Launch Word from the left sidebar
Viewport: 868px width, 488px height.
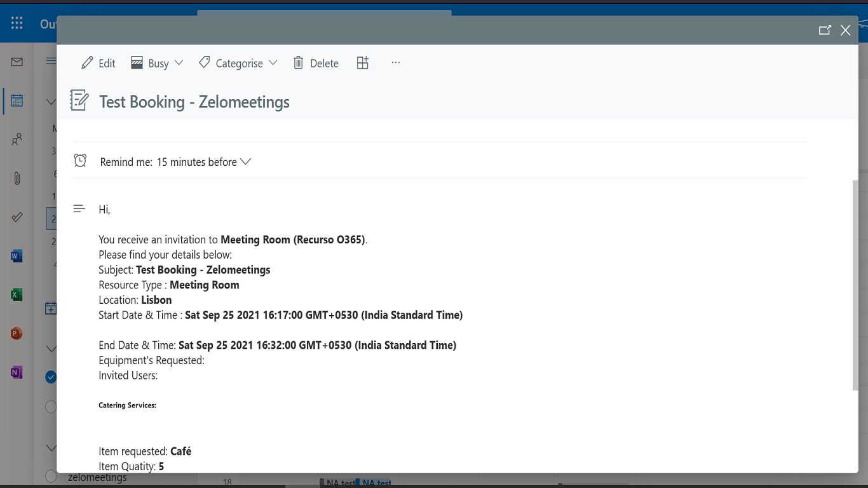pyautogui.click(x=17, y=256)
